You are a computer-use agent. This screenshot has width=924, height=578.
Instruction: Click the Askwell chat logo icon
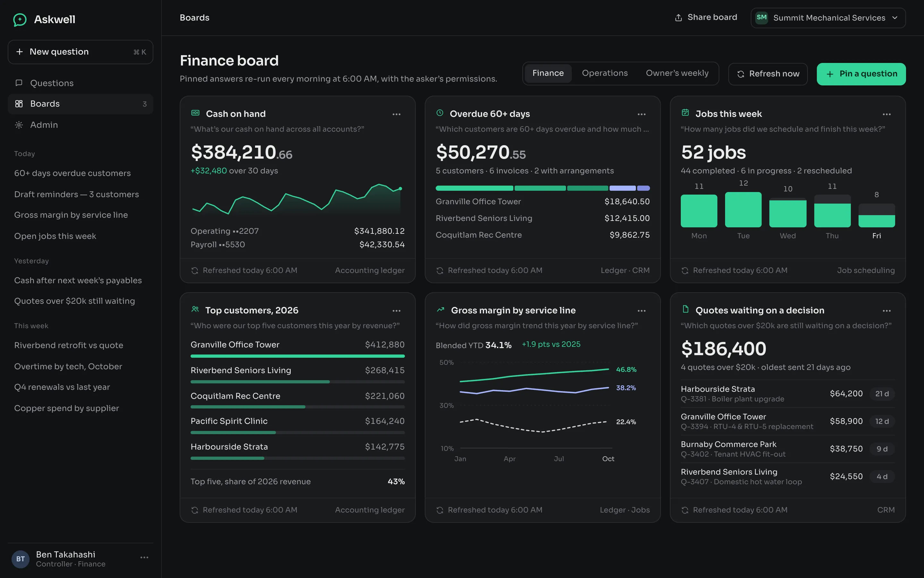click(20, 20)
